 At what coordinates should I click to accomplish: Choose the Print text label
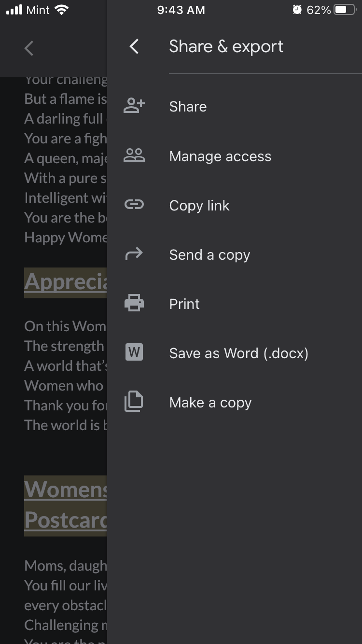184,304
